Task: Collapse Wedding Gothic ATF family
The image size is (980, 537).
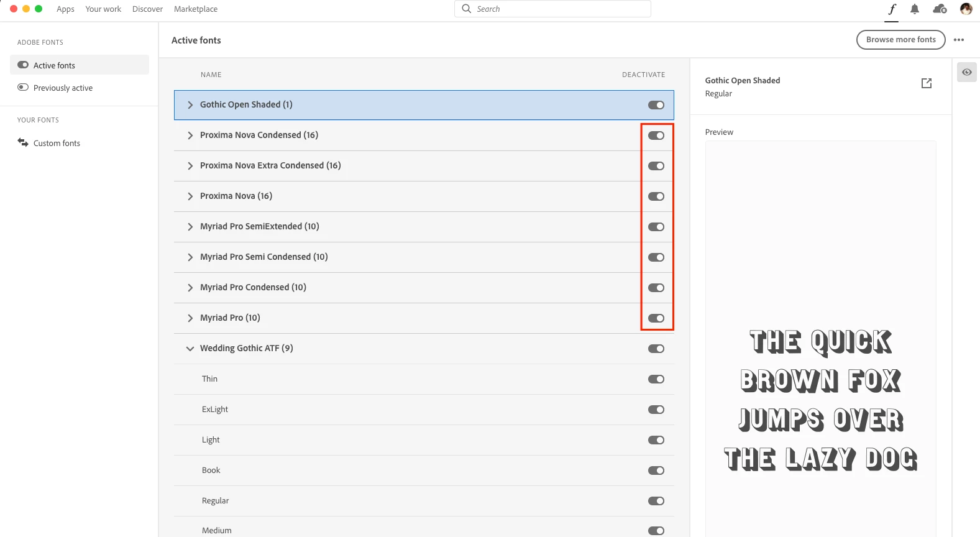Action: tap(190, 349)
